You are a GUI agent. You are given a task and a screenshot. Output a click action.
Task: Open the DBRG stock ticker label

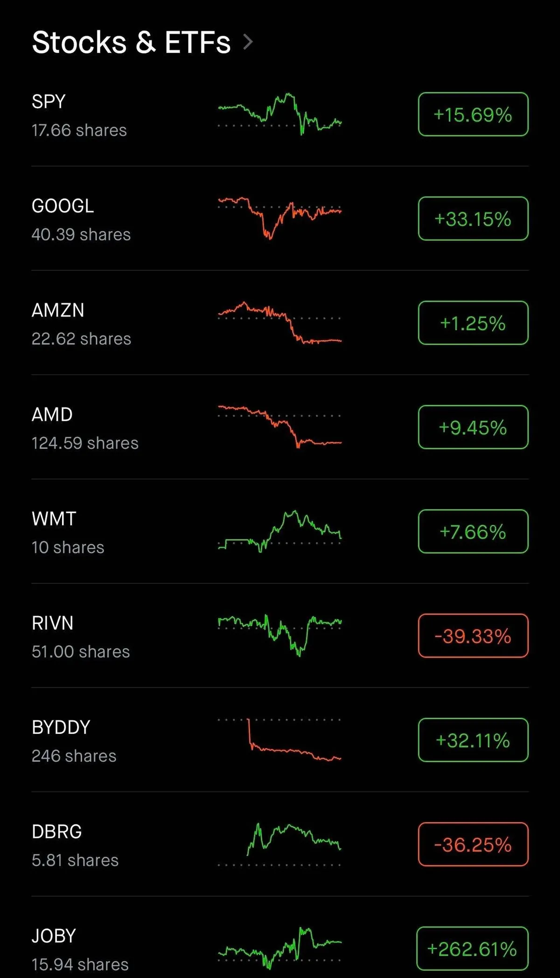[x=56, y=832]
